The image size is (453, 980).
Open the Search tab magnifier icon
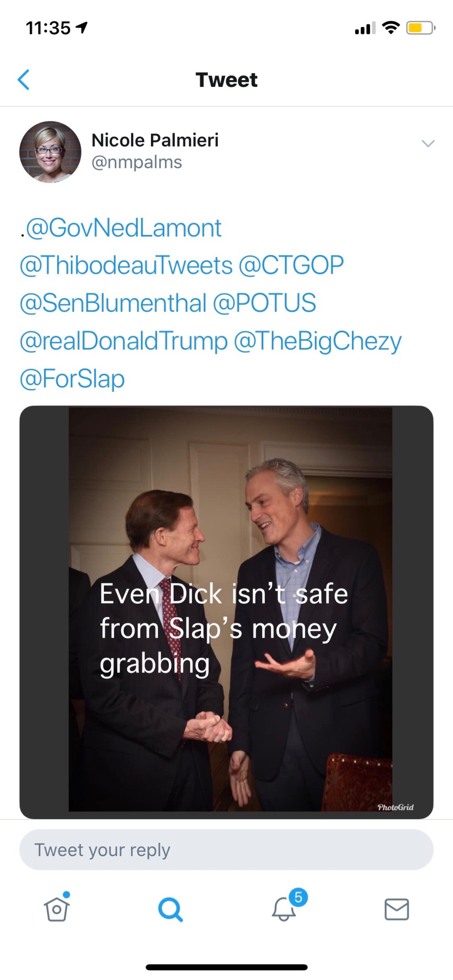(x=170, y=909)
